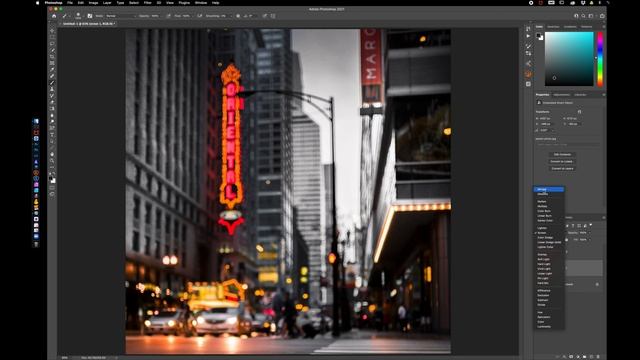This screenshot has height=360, width=640.
Task: Open the painting Mode dropdown
Action: click(120, 16)
